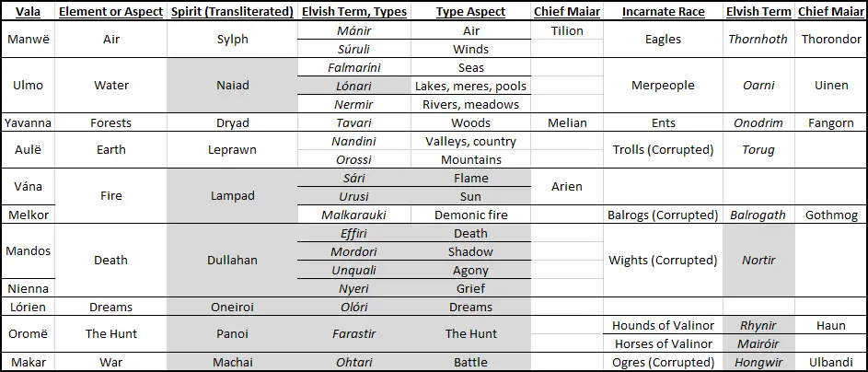Select the Arien Chief Maiar cell
This screenshot has width=868, height=372.
[x=567, y=187]
